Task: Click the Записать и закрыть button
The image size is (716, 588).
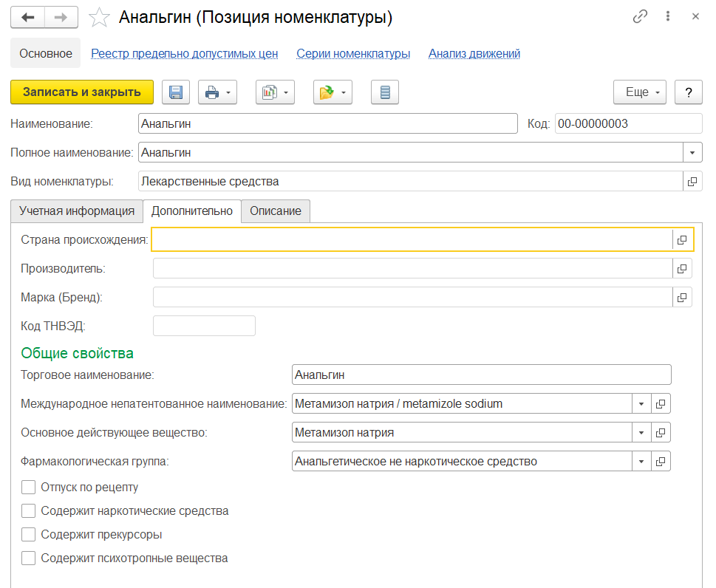Action: tap(81, 92)
